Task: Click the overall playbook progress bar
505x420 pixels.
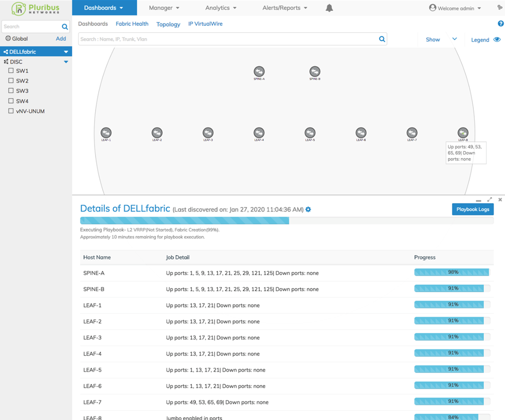Action: pyautogui.click(x=287, y=220)
